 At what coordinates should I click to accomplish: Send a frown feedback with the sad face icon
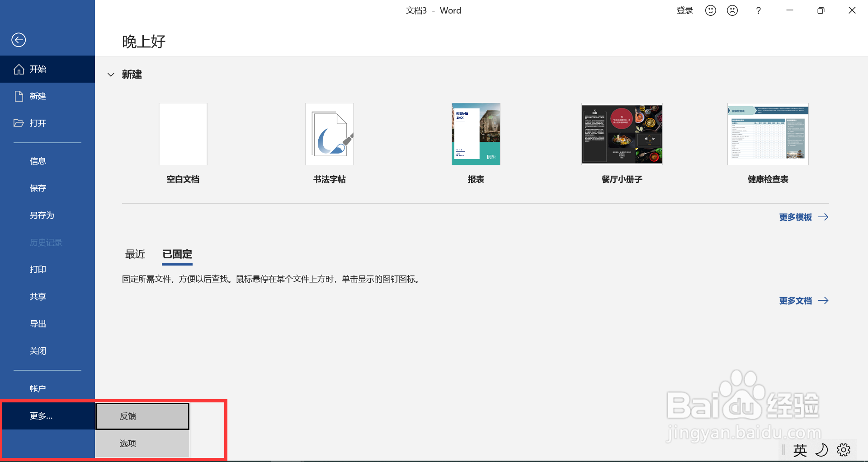click(732, 10)
